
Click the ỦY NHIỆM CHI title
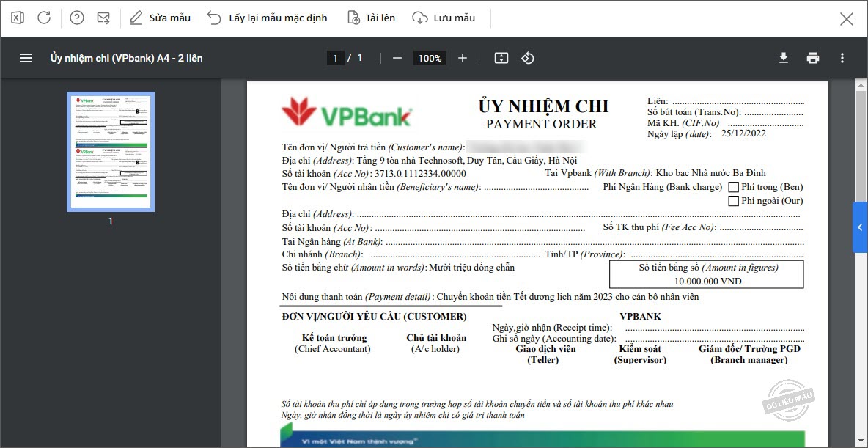(x=543, y=106)
